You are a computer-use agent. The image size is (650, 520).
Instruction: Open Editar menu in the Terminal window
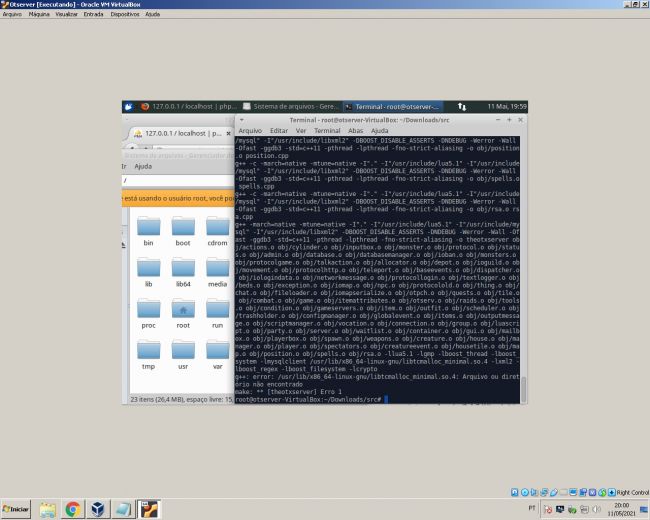[x=279, y=131]
